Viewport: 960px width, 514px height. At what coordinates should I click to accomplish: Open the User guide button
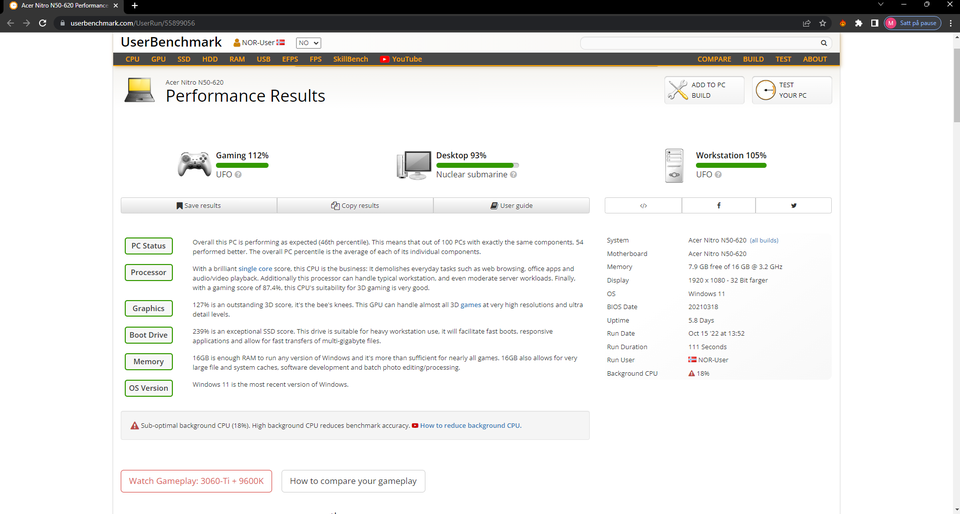(511, 206)
